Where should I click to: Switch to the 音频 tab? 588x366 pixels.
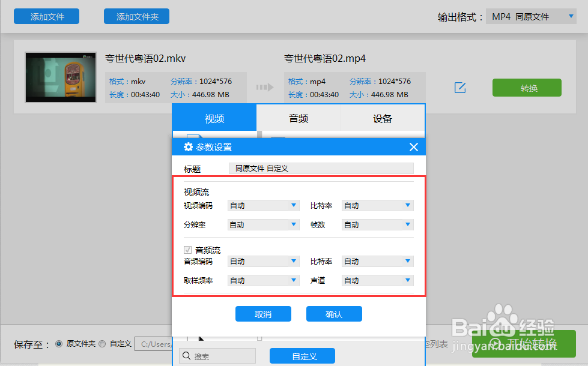(298, 118)
